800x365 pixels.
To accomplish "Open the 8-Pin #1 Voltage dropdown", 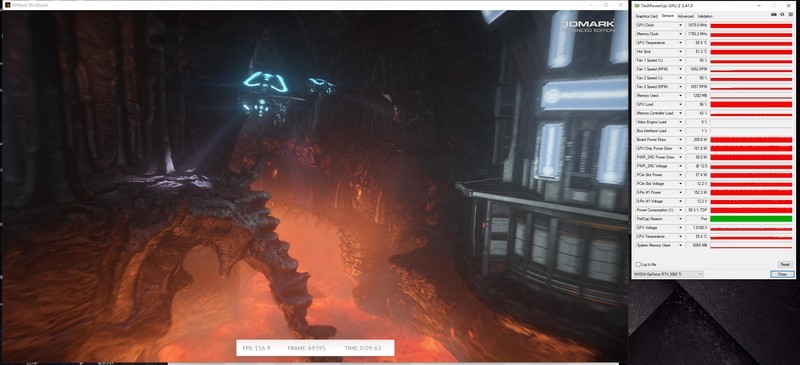I will point(680,201).
